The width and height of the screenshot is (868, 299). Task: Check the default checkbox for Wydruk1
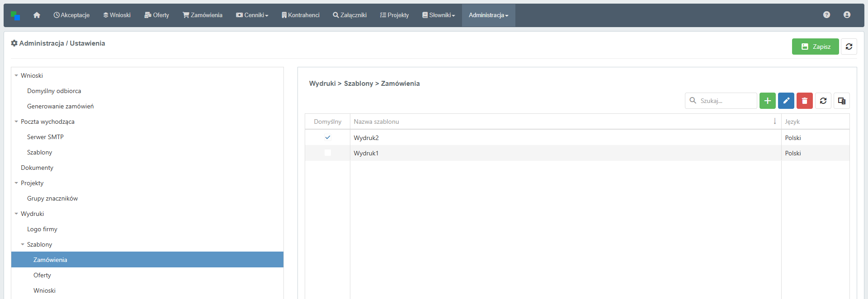pos(328,153)
